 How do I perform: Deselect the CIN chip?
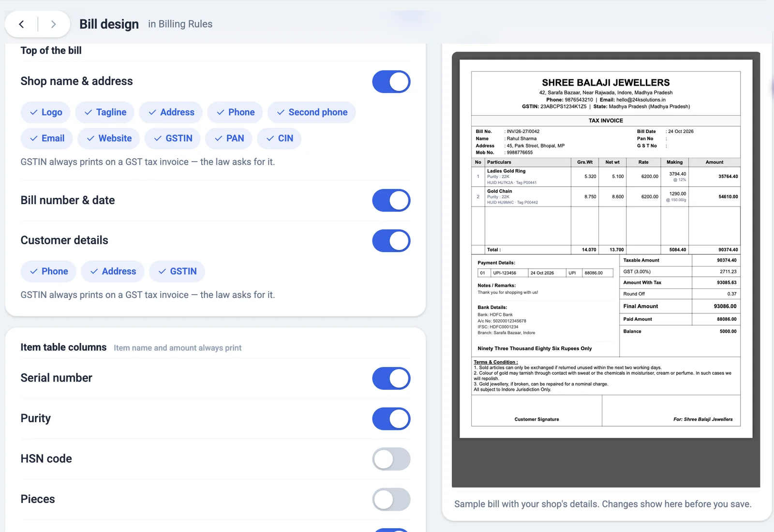click(x=279, y=138)
